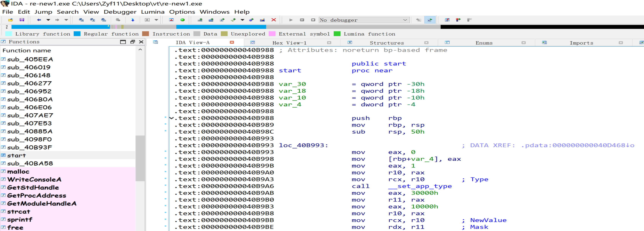Click the breakpoint list toolbar icon
The width and height of the screenshot is (644, 231).
[447, 20]
